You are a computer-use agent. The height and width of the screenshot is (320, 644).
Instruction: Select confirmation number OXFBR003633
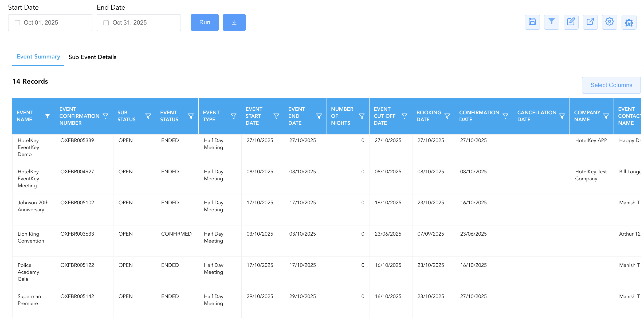[77, 234]
